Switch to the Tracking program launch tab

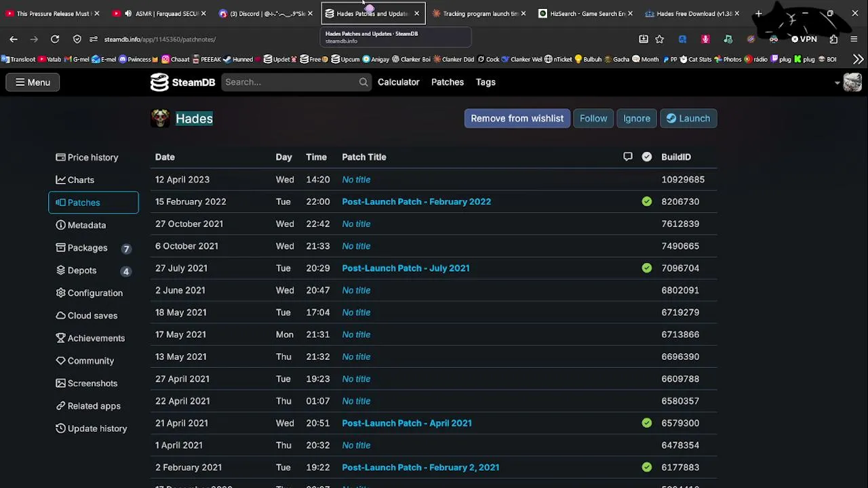479,14
